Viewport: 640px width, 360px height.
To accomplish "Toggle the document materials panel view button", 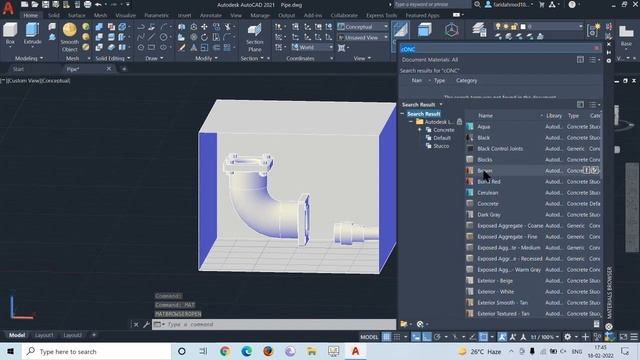I will 580,60.
